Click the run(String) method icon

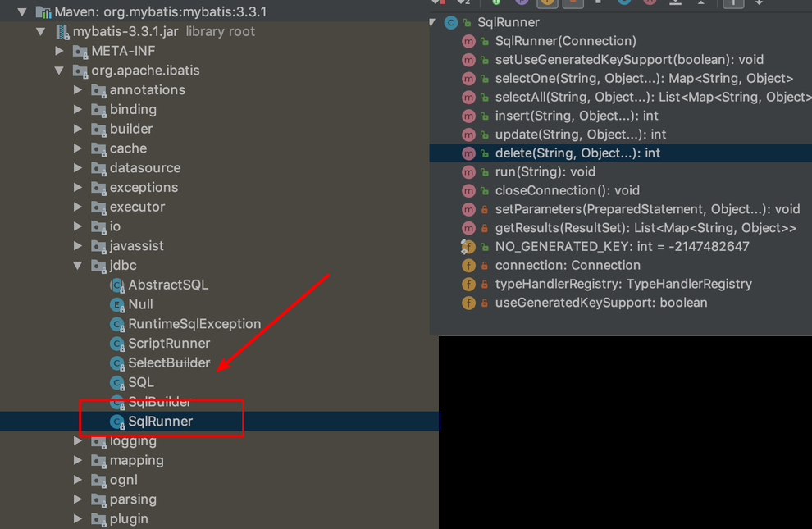[x=468, y=172]
